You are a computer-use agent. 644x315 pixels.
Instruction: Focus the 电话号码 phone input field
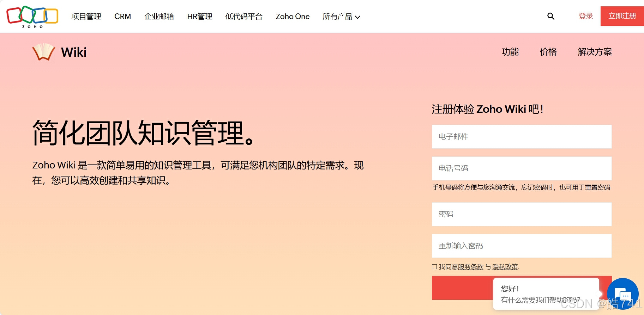(x=522, y=168)
